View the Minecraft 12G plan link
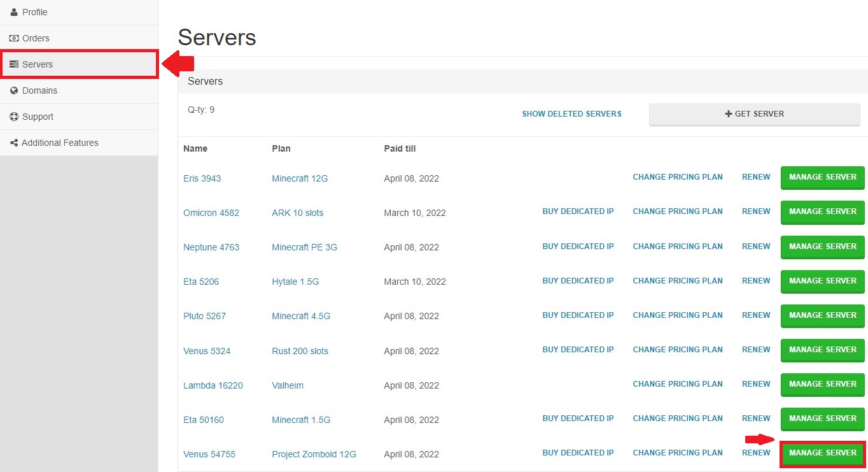This screenshot has height=472, width=868. pos(299,178)
